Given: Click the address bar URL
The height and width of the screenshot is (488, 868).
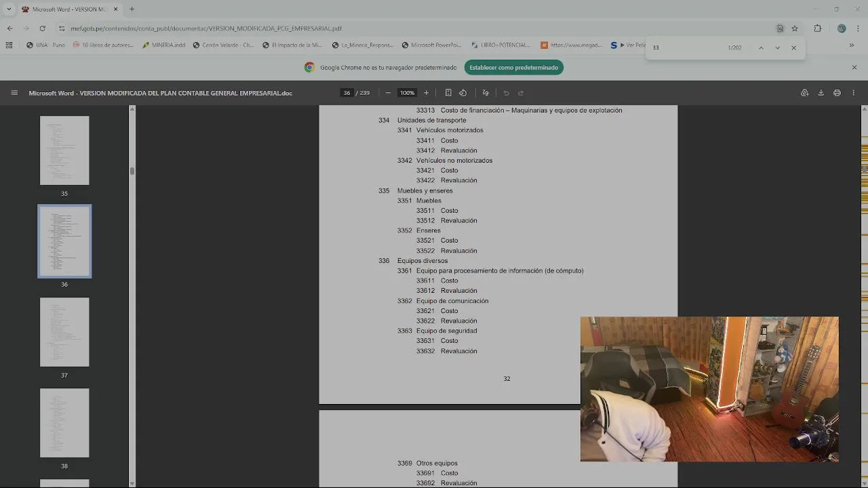Looking at the screenshot, I should [208, 28].
